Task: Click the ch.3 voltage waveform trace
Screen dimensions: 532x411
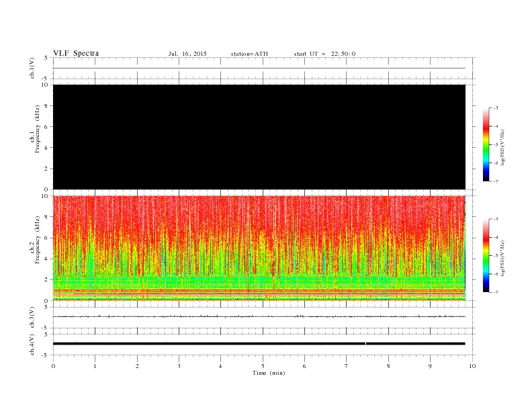Action: pyautogui.click(x=259, y=316)
